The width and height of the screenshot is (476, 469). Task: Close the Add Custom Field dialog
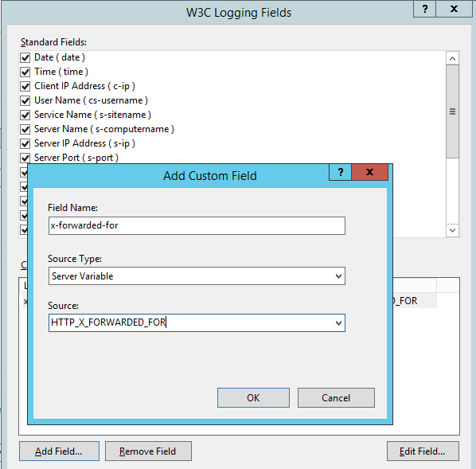[x=370, y=172]
